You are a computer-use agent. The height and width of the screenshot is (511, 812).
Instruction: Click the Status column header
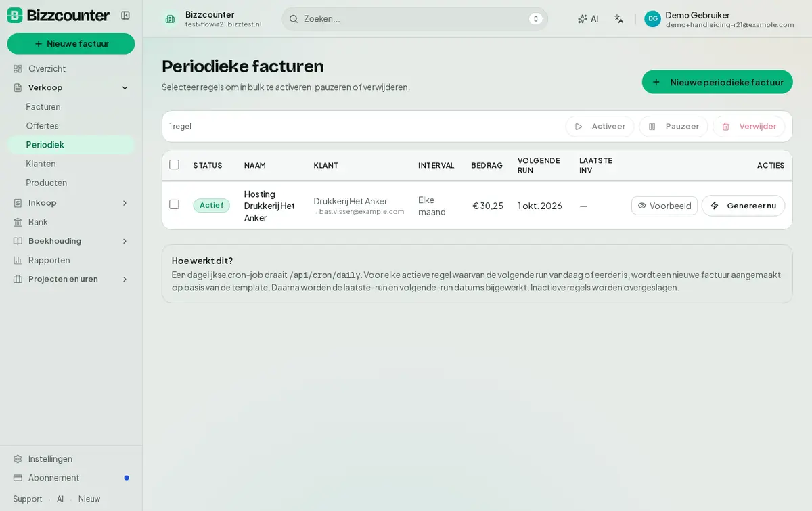pyautogui.click(x=208, y=165)
